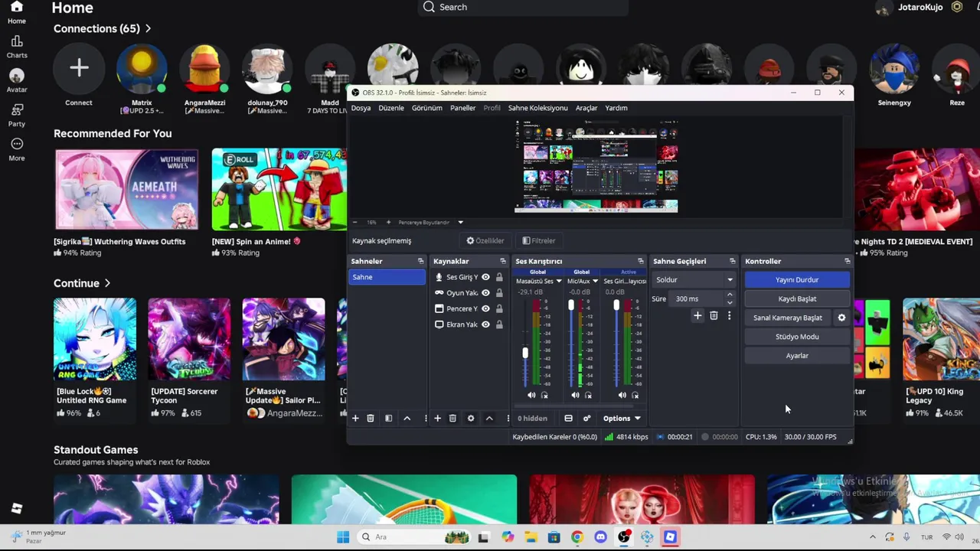Open the Dosya menu
Screen dimensions: 980x551
(361, 108)
